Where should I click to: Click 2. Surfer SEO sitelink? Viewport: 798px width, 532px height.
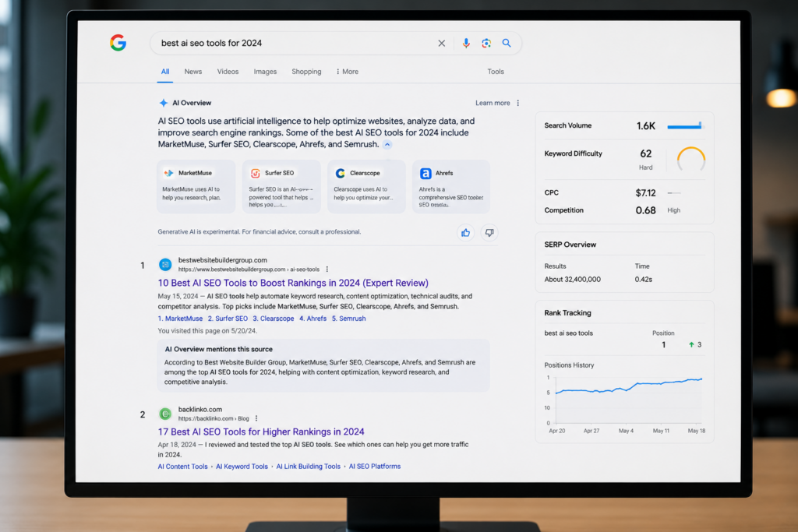click(x=228, y=319)
